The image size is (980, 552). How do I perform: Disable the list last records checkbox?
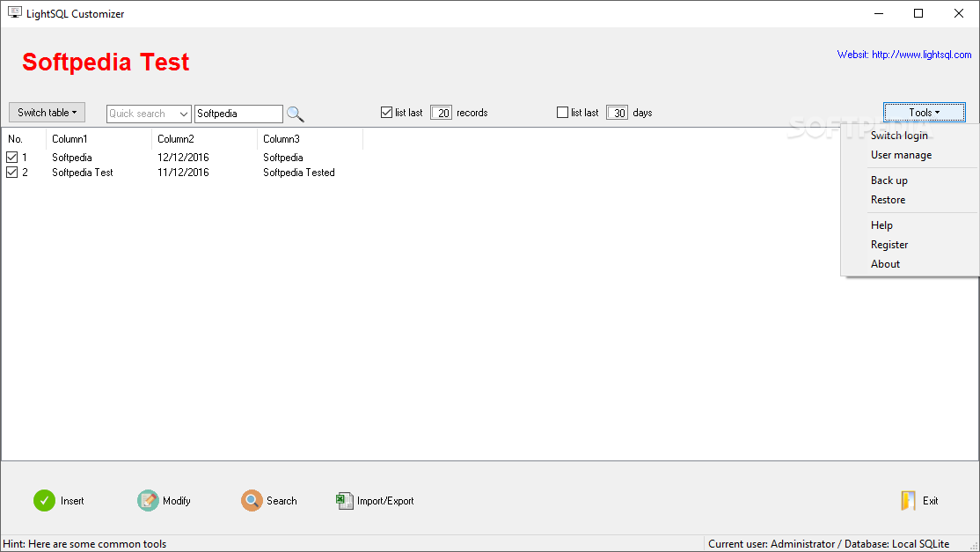coord(386,113)
